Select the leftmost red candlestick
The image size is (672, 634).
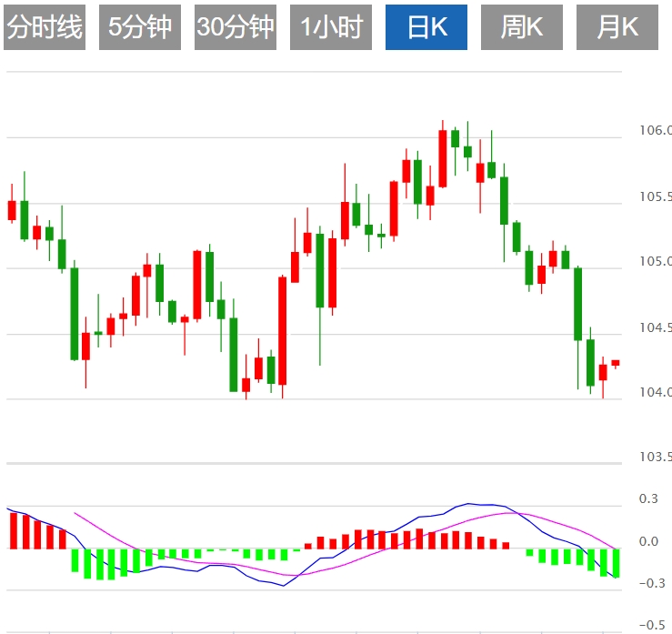(12, 210)
